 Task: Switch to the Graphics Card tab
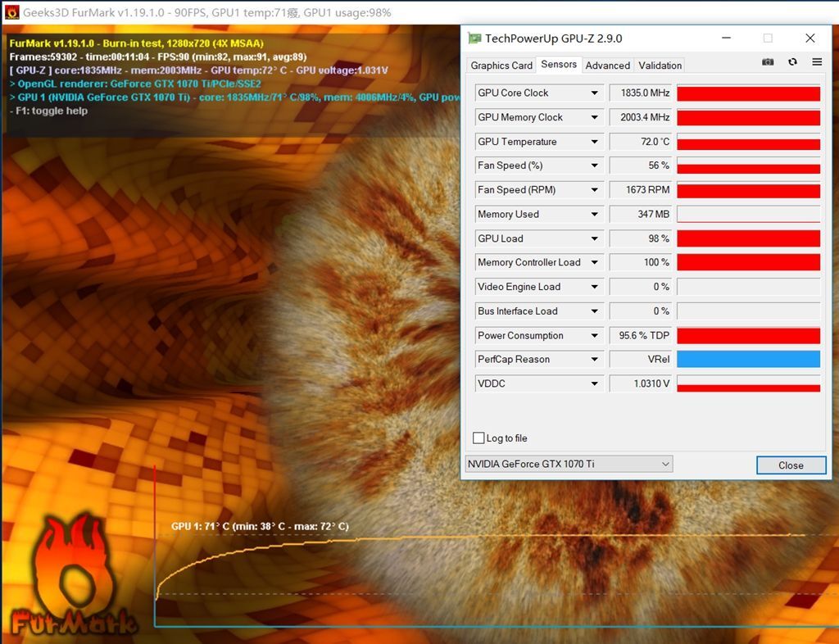(501, 66)
